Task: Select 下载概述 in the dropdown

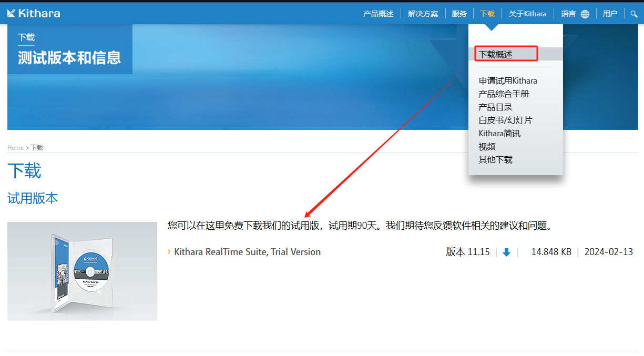Action: click(495, 54)
